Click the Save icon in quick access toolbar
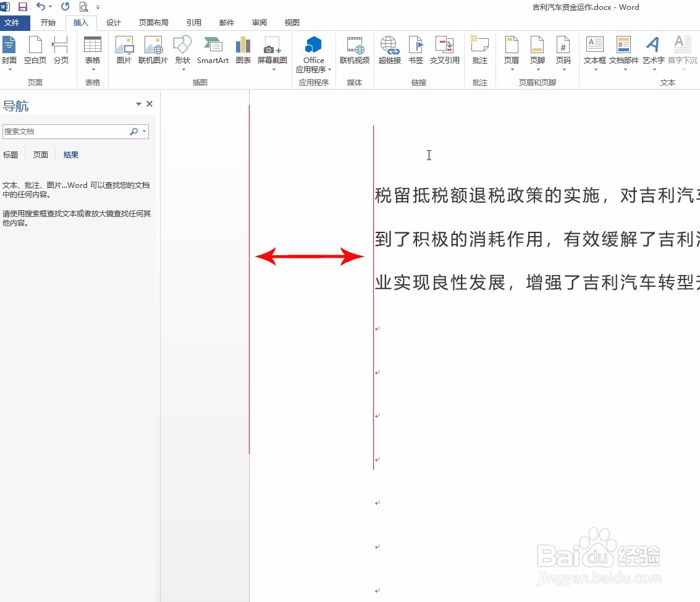The width and height of the screenshot is (700, 602). point(22,7)
